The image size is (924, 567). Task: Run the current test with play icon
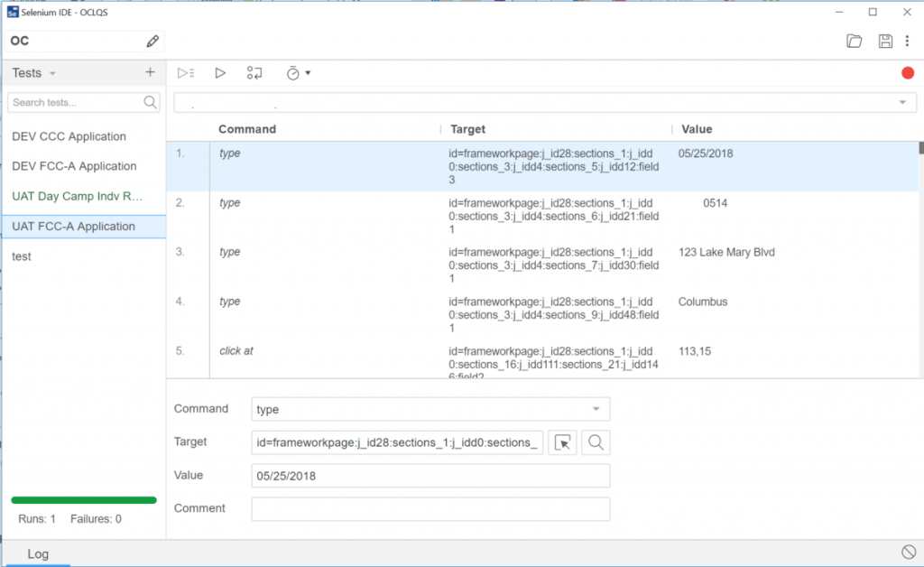tap(220, 73)
